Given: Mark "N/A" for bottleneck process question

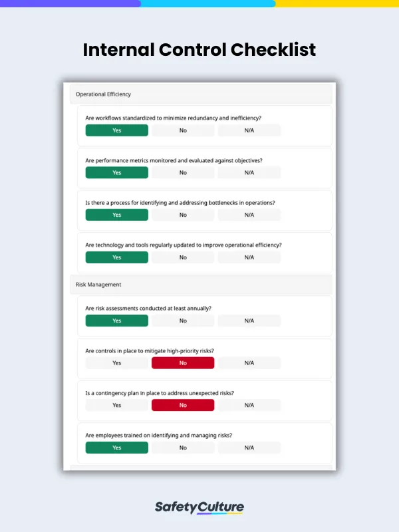Looking at the screenshot, I should pos(249,215).
